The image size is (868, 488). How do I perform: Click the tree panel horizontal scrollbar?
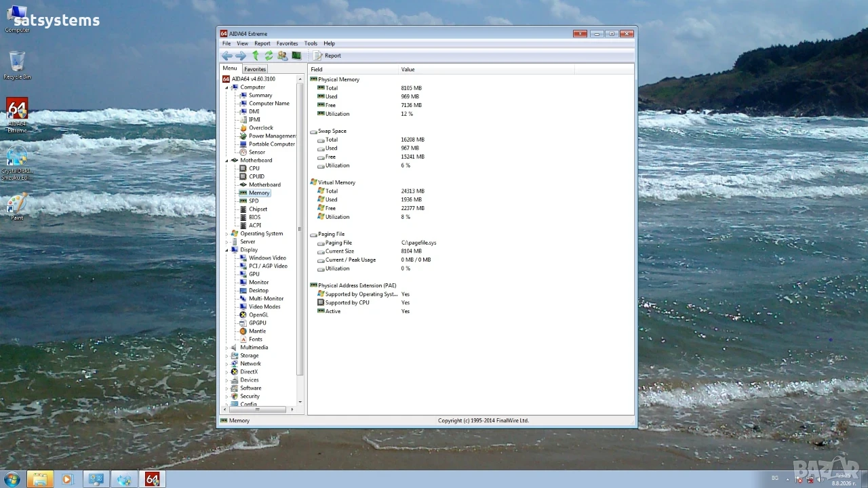258,409
